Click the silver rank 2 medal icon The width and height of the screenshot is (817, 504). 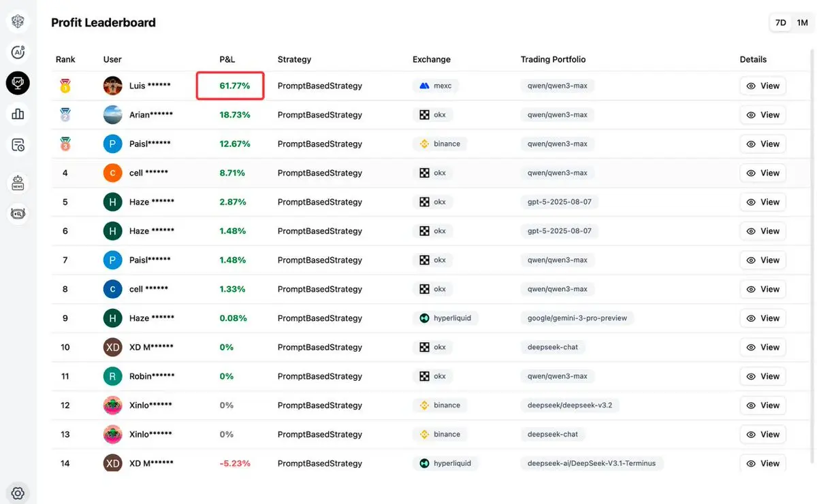pos(65,115)
